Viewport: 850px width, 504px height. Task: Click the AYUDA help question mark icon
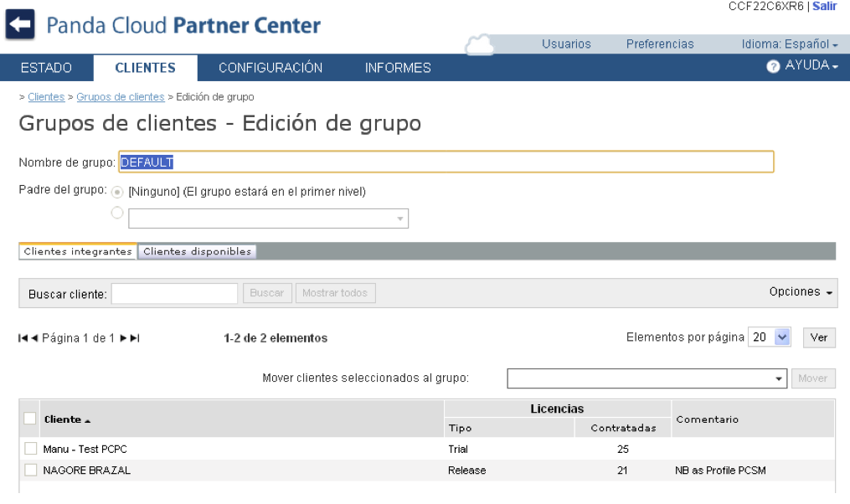coord(773,67)
